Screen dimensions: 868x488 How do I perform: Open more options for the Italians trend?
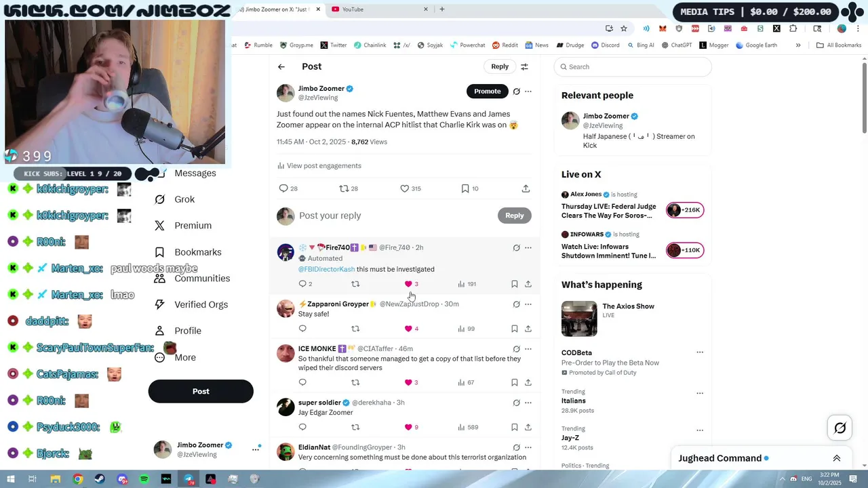pos(700,393)
